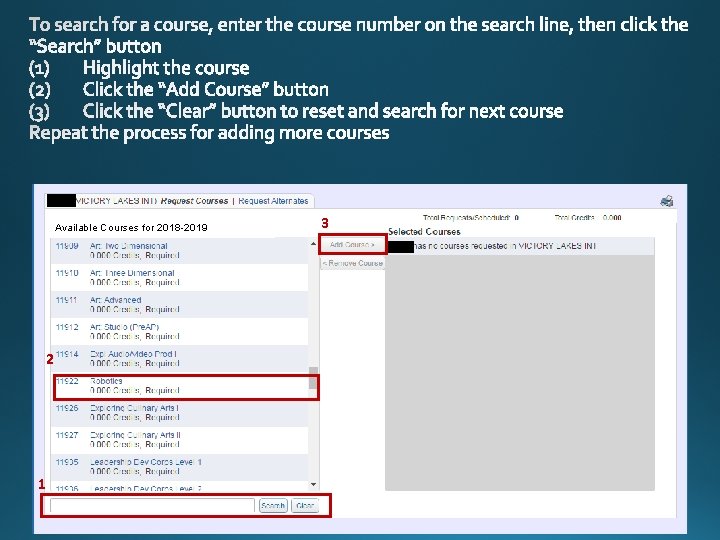Highlight course 11922 Robotics

[180, 386]
